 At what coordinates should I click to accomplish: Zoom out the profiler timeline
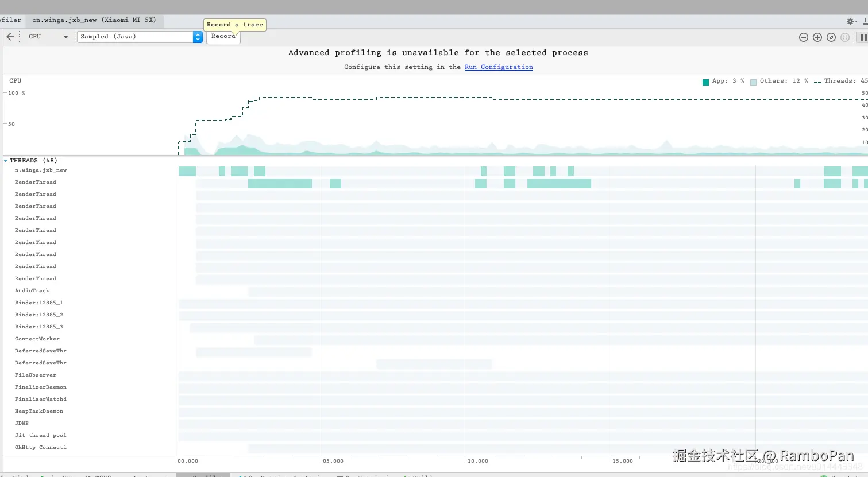click(x=804, y=37)
